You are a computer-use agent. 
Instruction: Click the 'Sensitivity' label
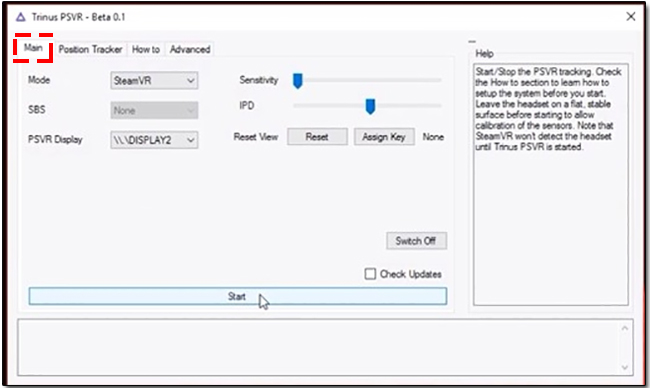click(x=259, y=80)
